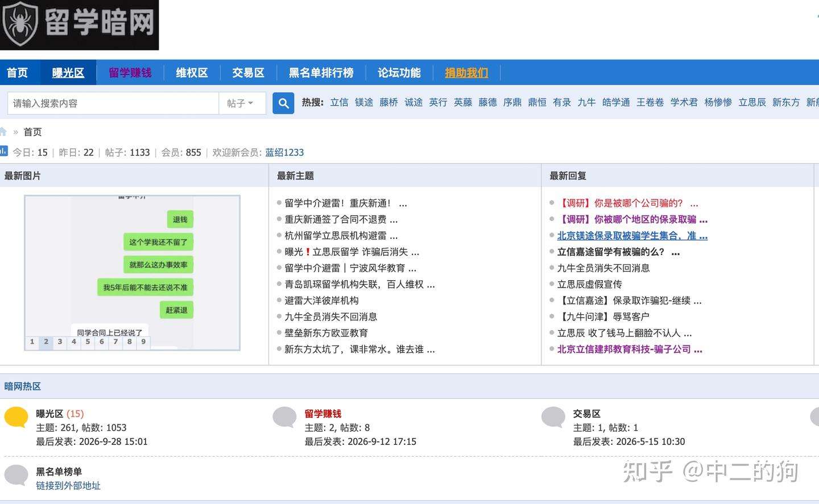The image size is (819, 504).
Task: Select slideshow page number 1
Action: 32,342
